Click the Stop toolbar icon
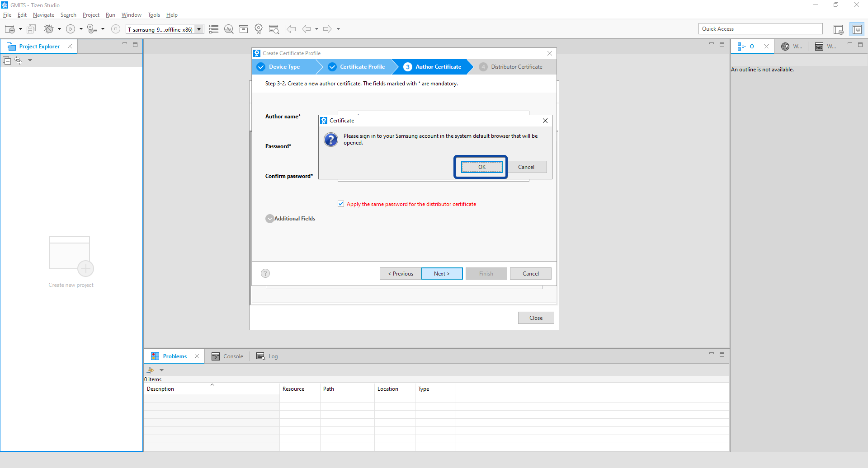The height and width of the screenshot is (468, 868). pyautogui.click(x=116, y=29)
